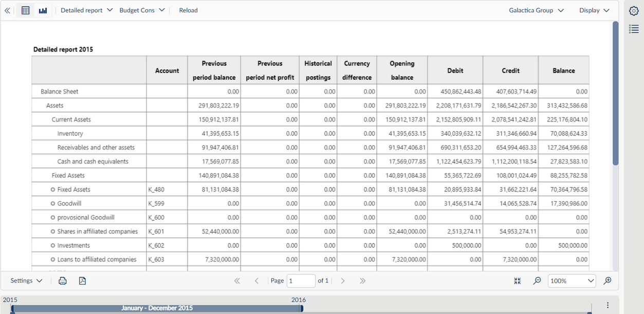
Task: Zoom in with the magnifier plus icon
Action: tap(608, 281)
